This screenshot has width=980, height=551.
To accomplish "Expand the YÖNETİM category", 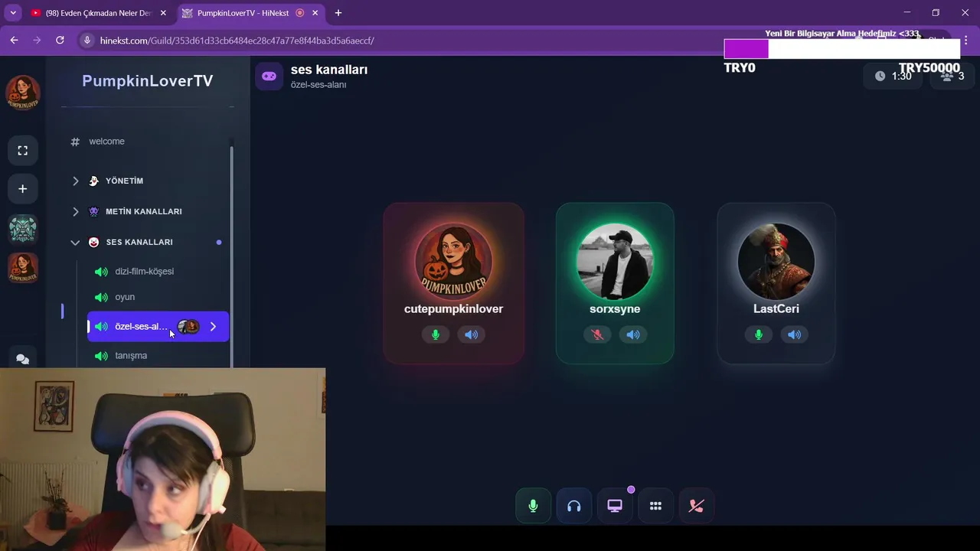I will click(x=75, y=181).
